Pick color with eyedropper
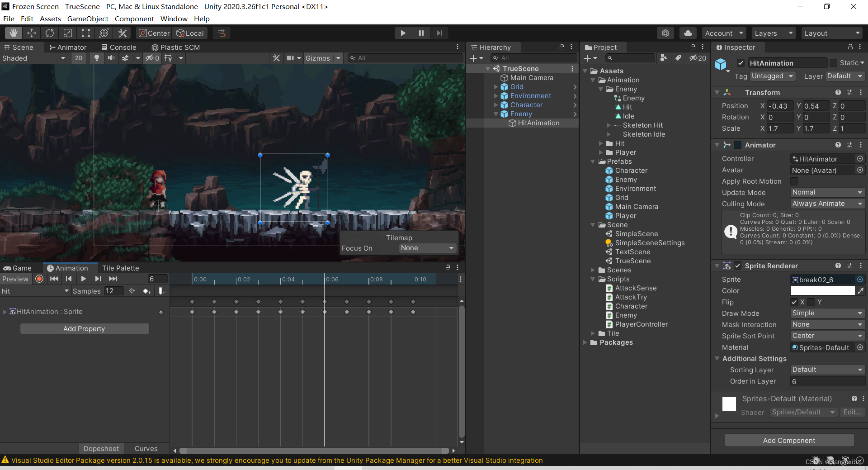This screenshot has width=868, height=470. coord(861,290)
